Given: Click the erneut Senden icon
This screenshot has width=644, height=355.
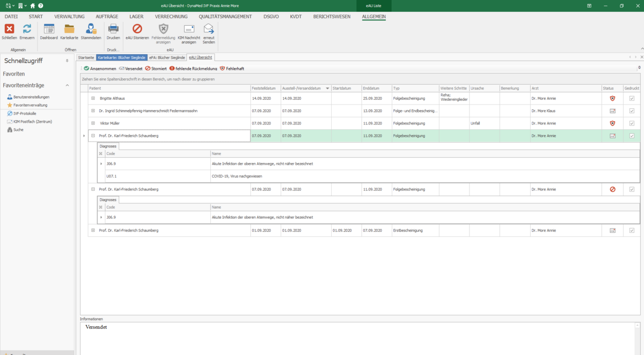Looking at the screenshot, I should tap(209, 29).
